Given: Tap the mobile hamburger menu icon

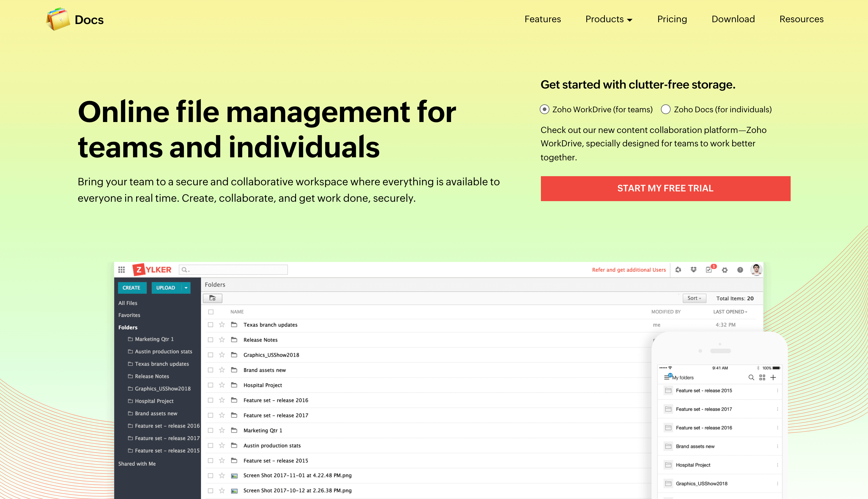Looking at the screenshot, I should point(667,377).
